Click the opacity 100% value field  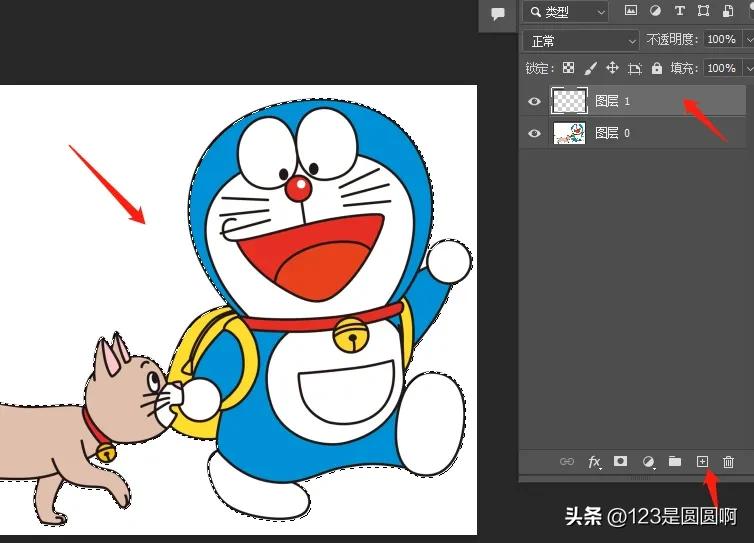tap(721, 39)
